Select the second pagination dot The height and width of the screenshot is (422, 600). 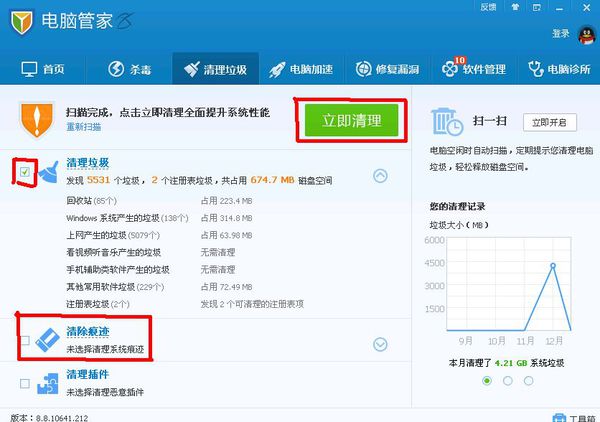click(x=508, y=381)
